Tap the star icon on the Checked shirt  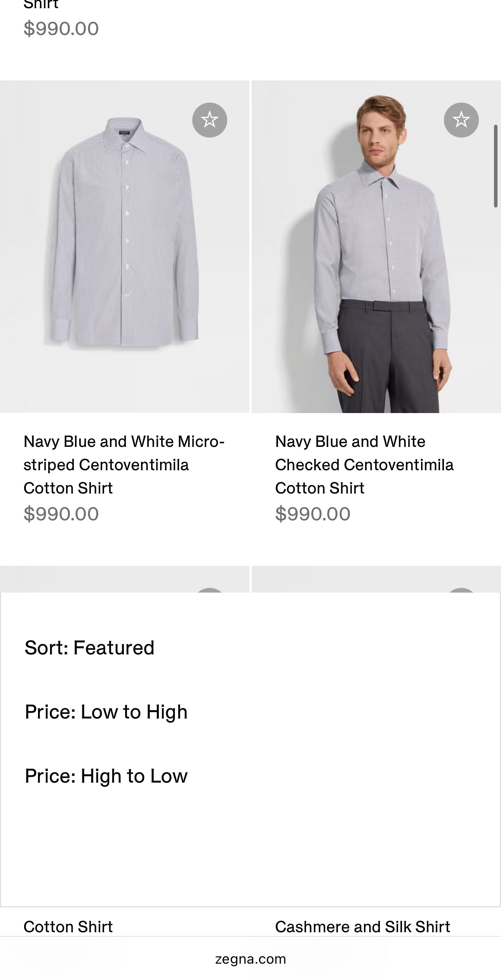(x=461, y=120)
